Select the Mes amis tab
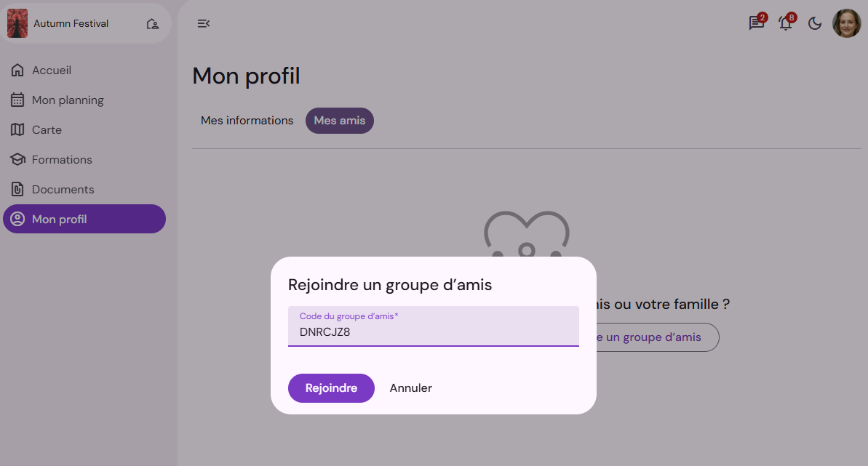Image resolution: width=868 pixels, height=466 pixels. click(x=340, y=121)
